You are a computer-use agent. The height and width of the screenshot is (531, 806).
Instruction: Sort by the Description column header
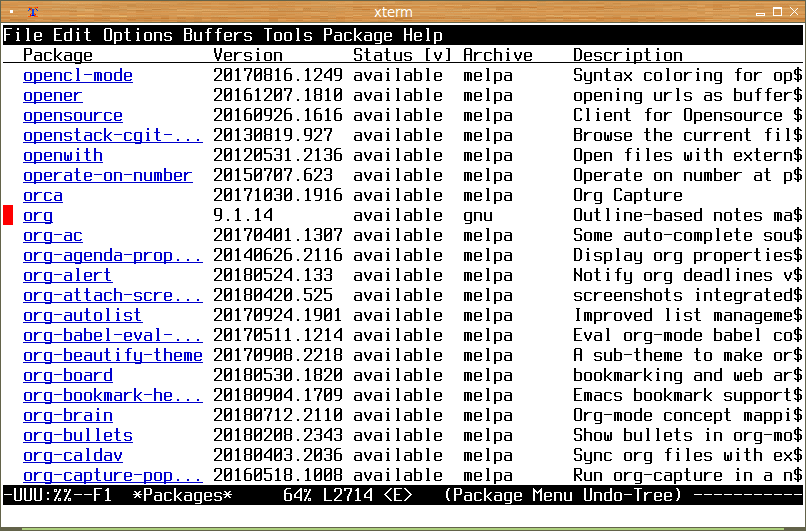(628, 55)
